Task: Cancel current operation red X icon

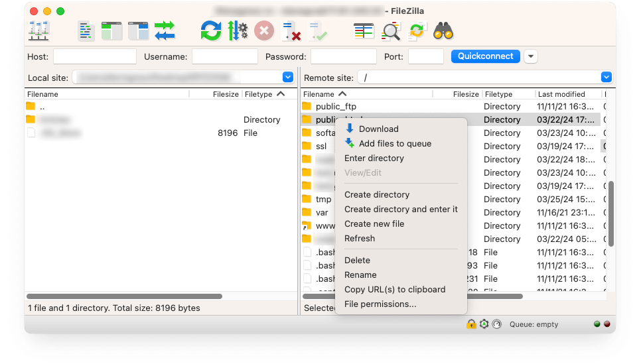Action: (x=264, y=31)
